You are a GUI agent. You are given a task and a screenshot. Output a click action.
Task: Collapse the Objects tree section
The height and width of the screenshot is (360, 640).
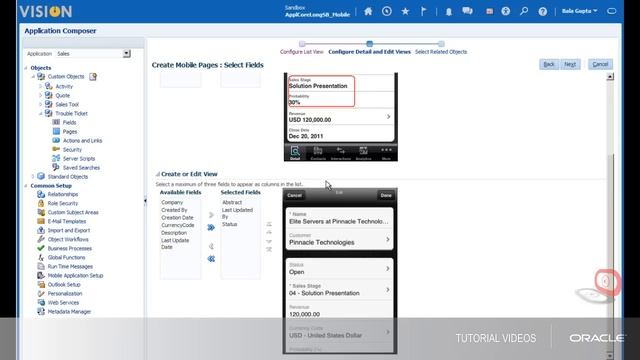pyautogui.click(x=26, y=68)
